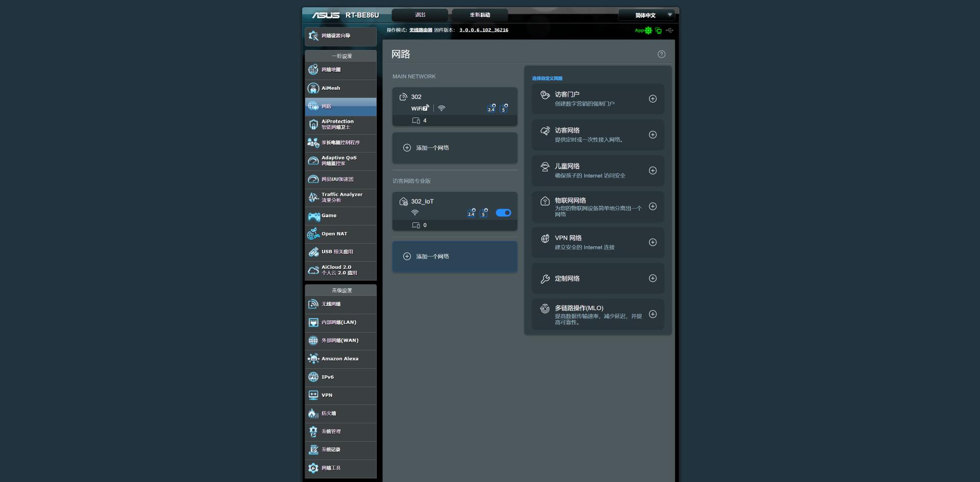
Task: Add 儿童网络 kids network
Action: coord(652,171)
